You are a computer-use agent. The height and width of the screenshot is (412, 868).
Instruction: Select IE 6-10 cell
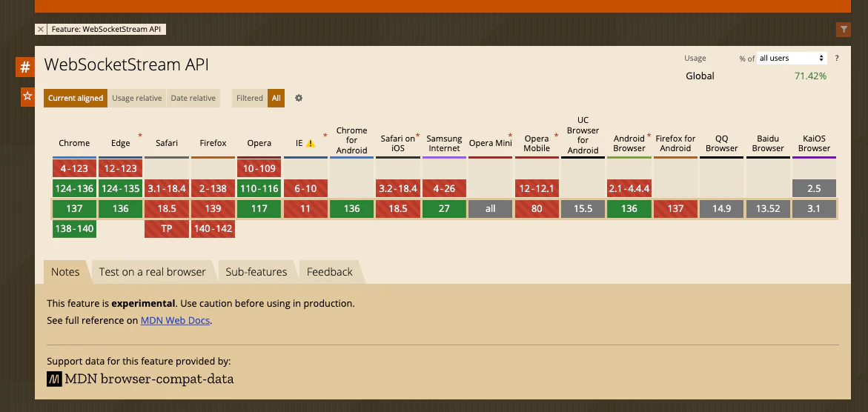(305, 188)
